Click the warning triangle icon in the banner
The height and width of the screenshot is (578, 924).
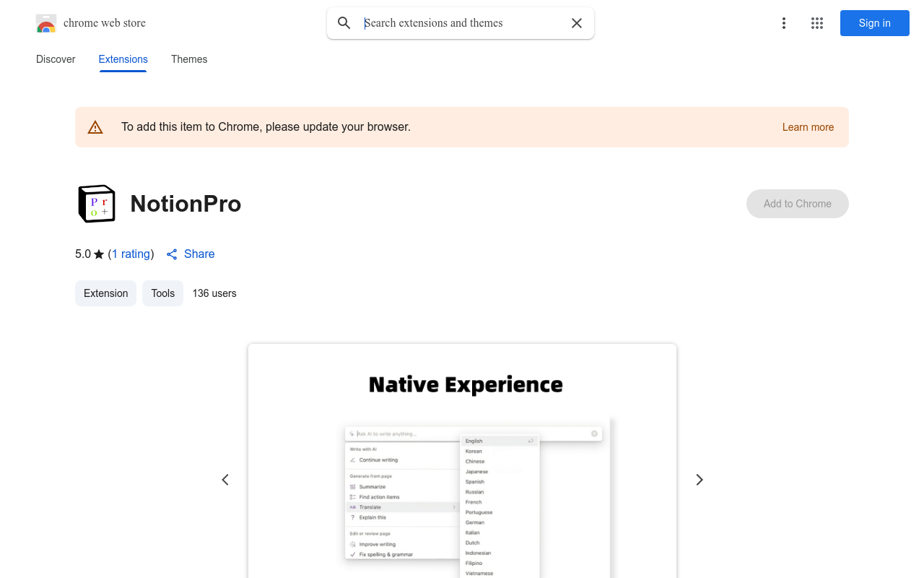[x=95, y=127]
